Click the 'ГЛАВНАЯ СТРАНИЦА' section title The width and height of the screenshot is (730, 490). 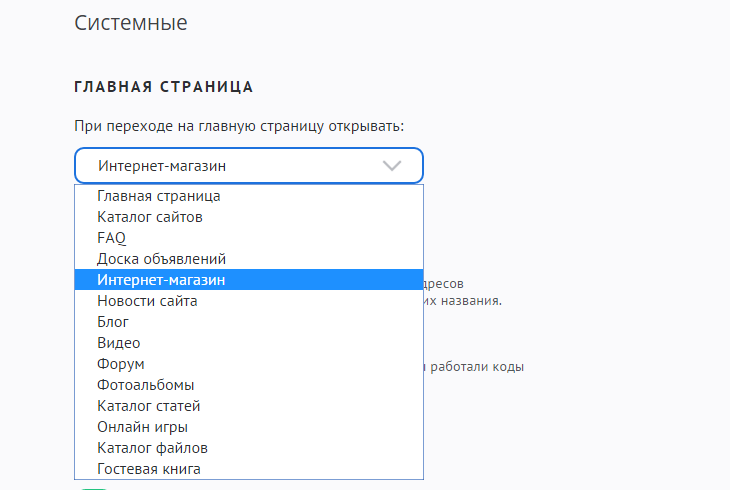coord(164,87)
